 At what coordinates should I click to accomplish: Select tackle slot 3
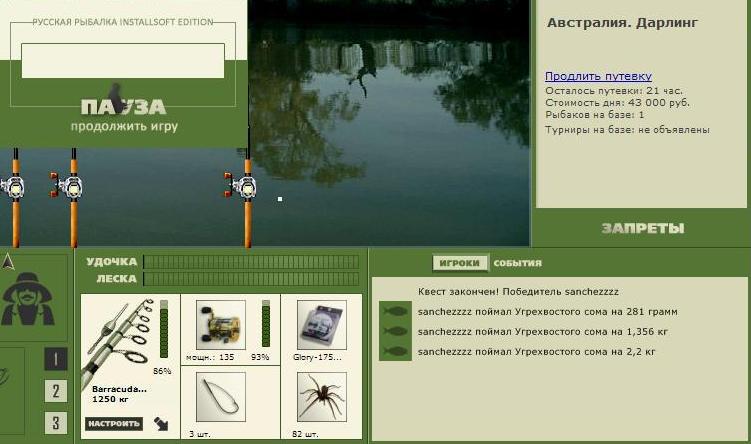(56, 423)
